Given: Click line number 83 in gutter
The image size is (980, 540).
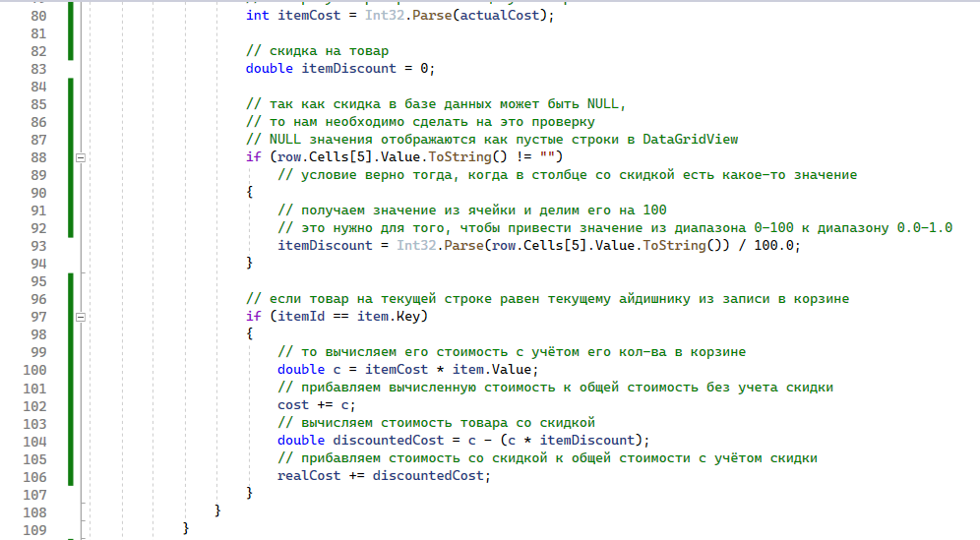Looking at the screenshot, I should coord(38,69).
